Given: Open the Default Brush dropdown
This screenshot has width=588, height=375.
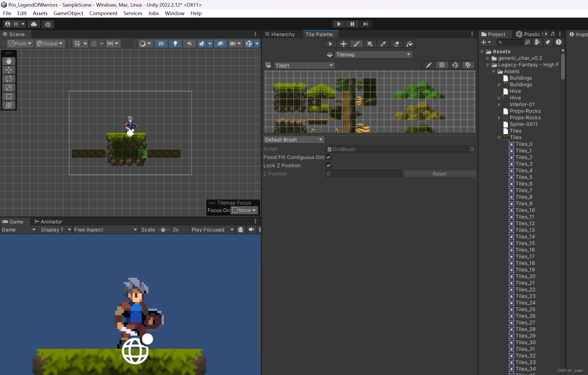Looking at the screenshot, I should (293, 140).
